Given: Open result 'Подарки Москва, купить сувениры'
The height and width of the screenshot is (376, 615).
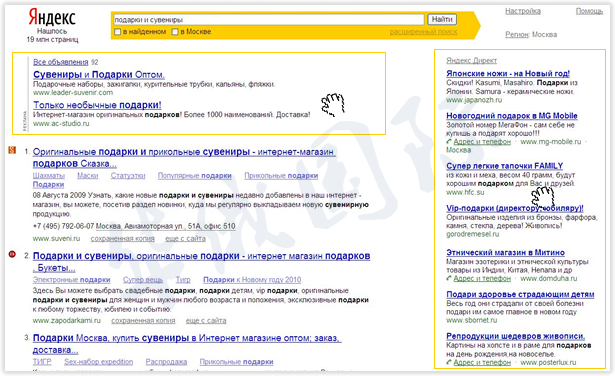Looking at the screenshot, I should (187, 343).
